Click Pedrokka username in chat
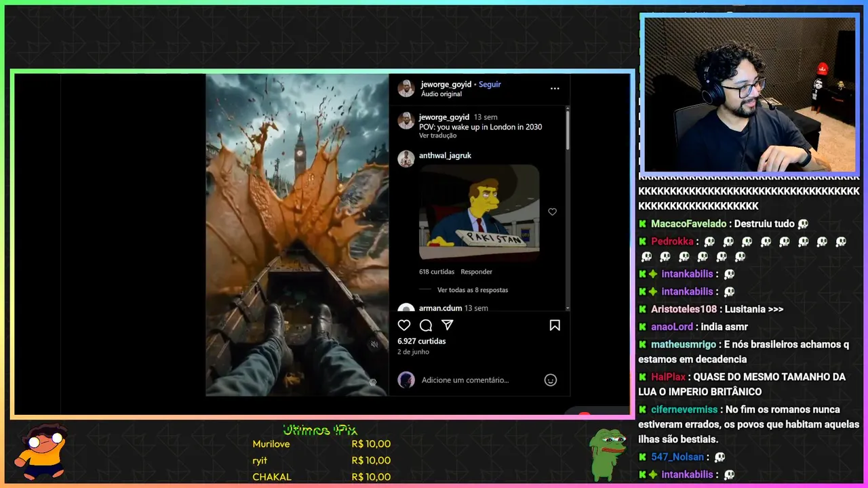 pyautogui.click(x=672, y=241)
